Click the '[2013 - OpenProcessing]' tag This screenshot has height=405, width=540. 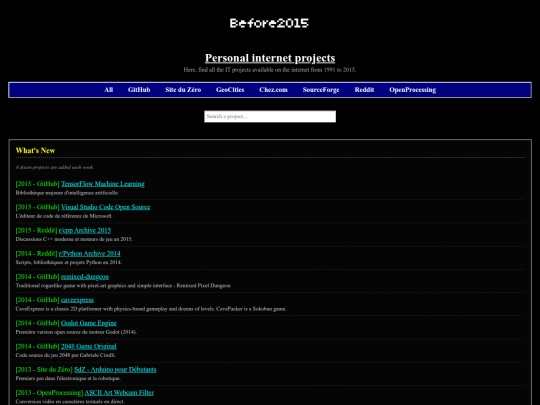click(49, 393)
